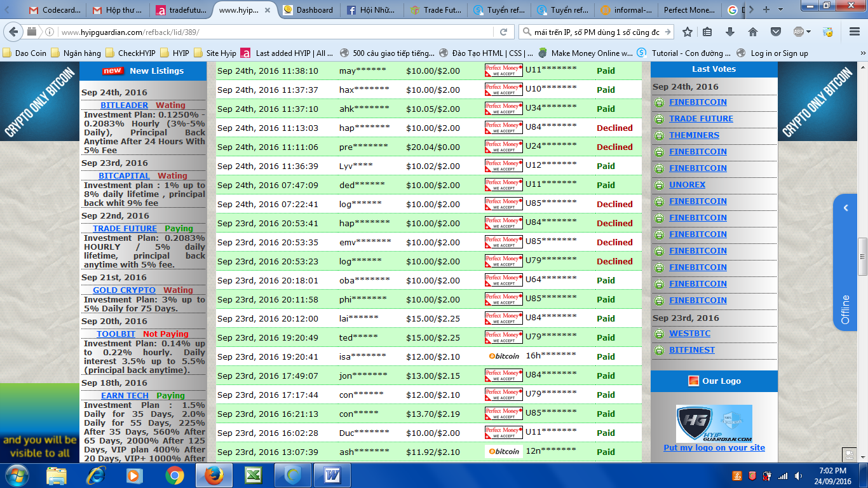Switch to the Trade Fut... tab
The width and height of the screenshot is (868, 488).
pos(436,10)
